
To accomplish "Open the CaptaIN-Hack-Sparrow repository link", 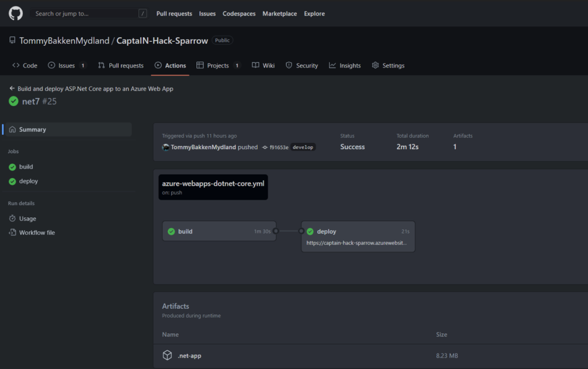I will point(162,41).
